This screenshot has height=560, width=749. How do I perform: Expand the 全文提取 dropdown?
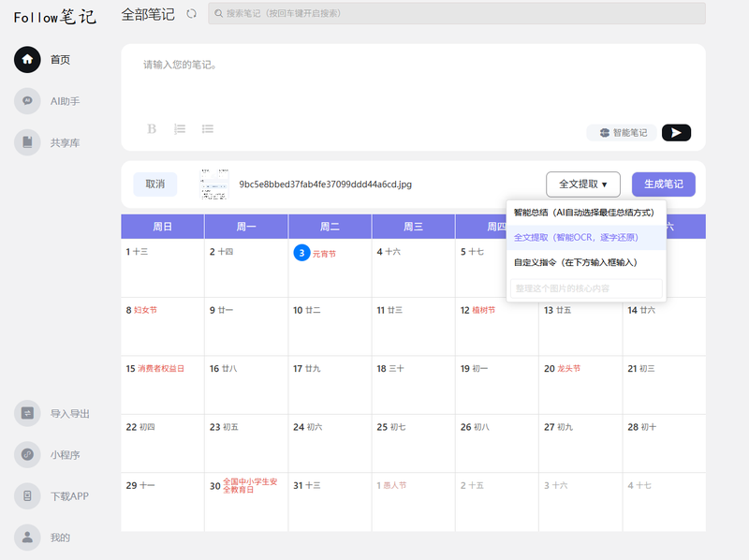coord(582,184)
